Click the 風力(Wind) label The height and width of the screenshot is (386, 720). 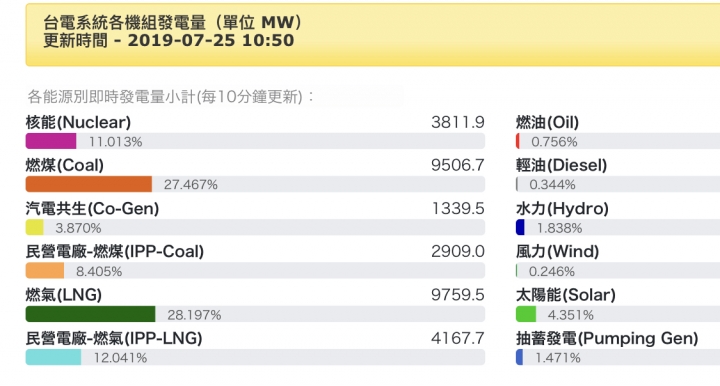click(557, 252)
